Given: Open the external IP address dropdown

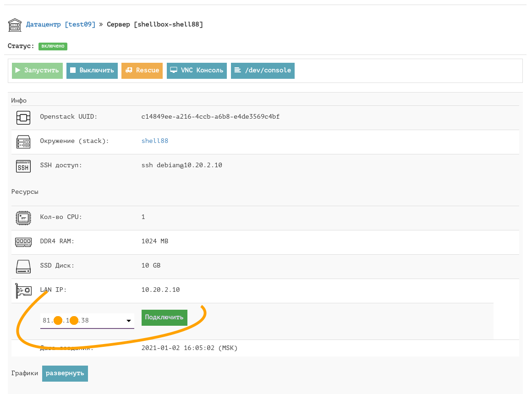Looking at the screenshot, I should [x=82, y=321].
